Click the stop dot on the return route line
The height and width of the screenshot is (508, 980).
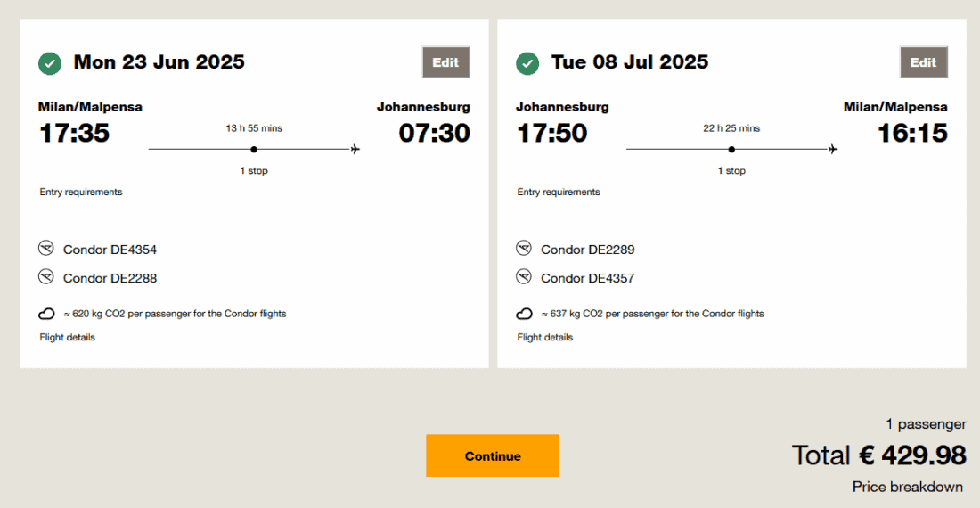click(731, 149)
